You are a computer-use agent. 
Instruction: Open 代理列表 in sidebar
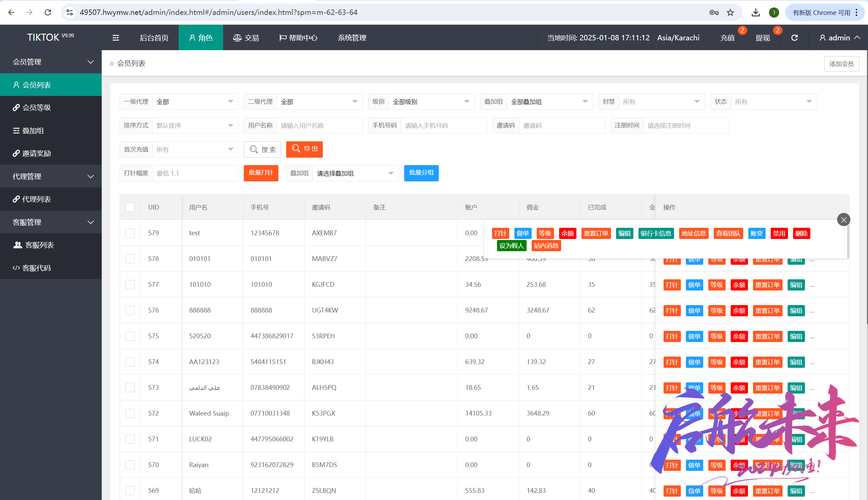(51, 199)
